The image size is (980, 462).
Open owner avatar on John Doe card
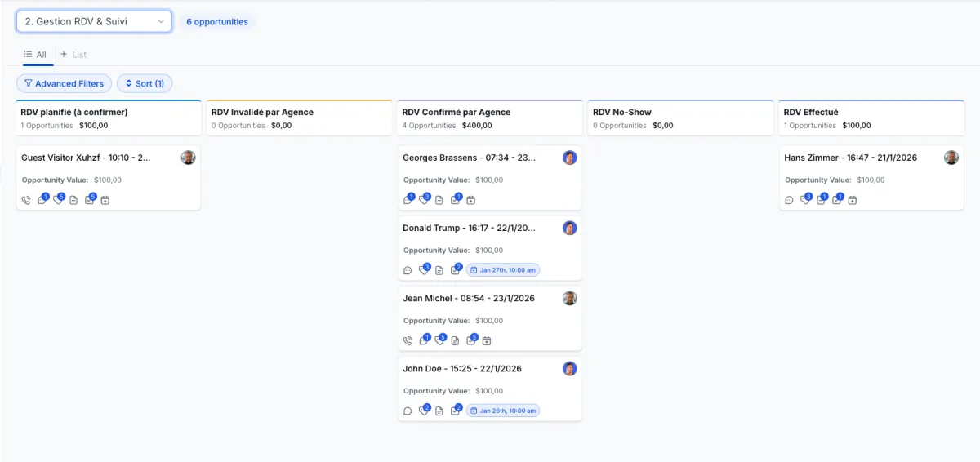click(570, 368)
